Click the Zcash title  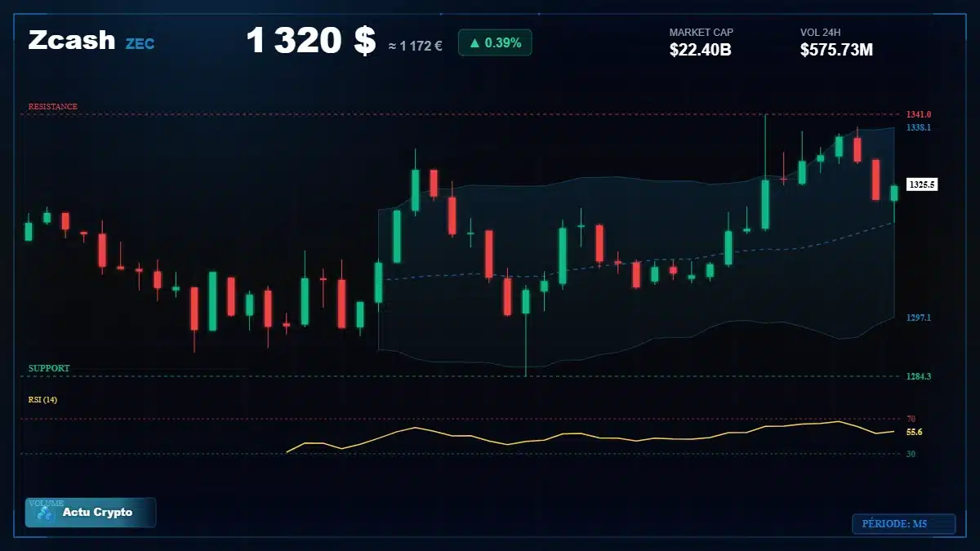[72, 40]
